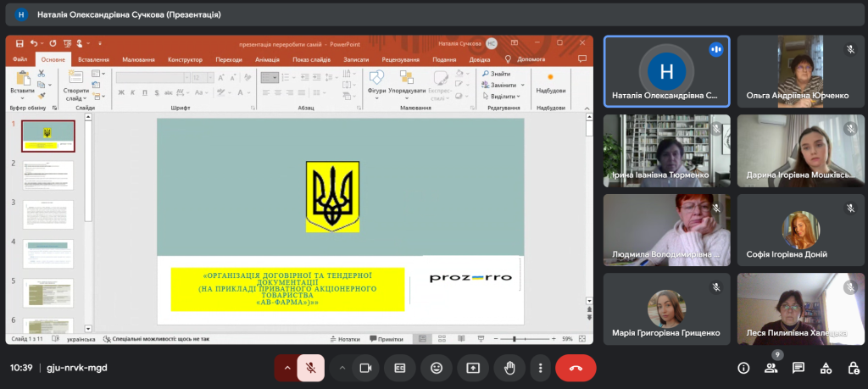
Task: Raise your hand in the meeting
Action: [x=509, y=368]
